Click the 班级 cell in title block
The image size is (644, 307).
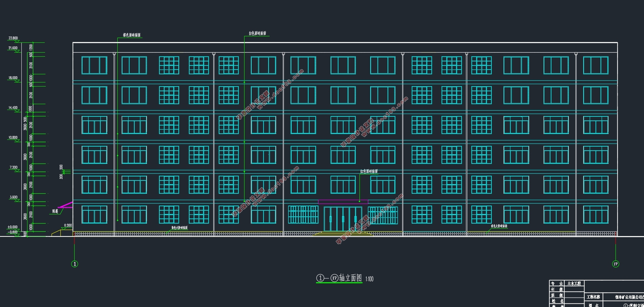(x=557, y=295)
